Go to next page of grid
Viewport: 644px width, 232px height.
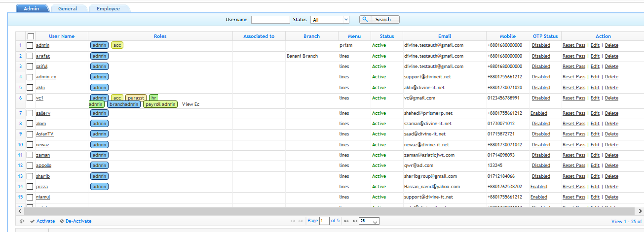pyautogui.click(x=346, y=221)
